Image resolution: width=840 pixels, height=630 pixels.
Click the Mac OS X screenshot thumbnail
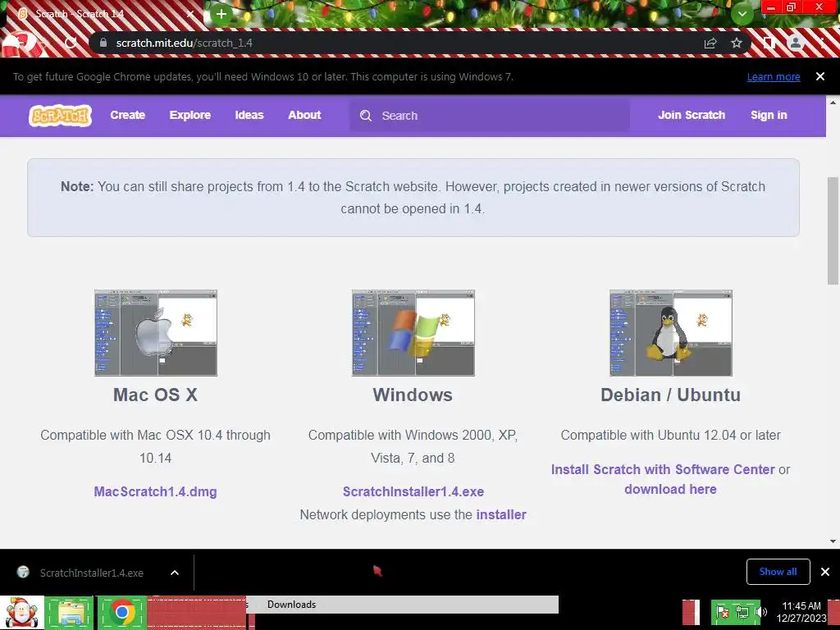pos(156,333)
